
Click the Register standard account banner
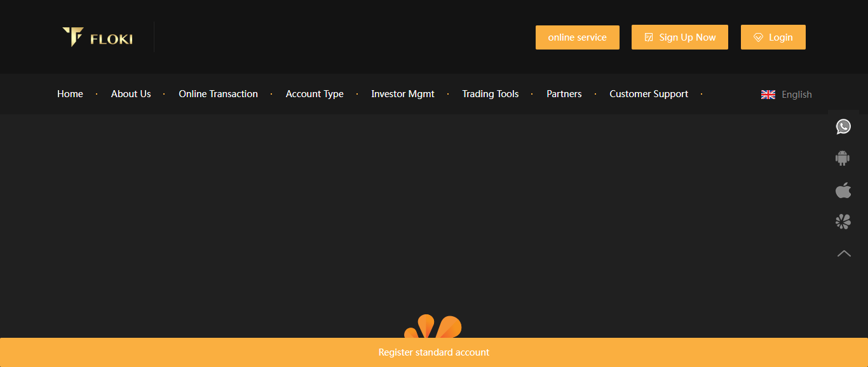point(434,352)
